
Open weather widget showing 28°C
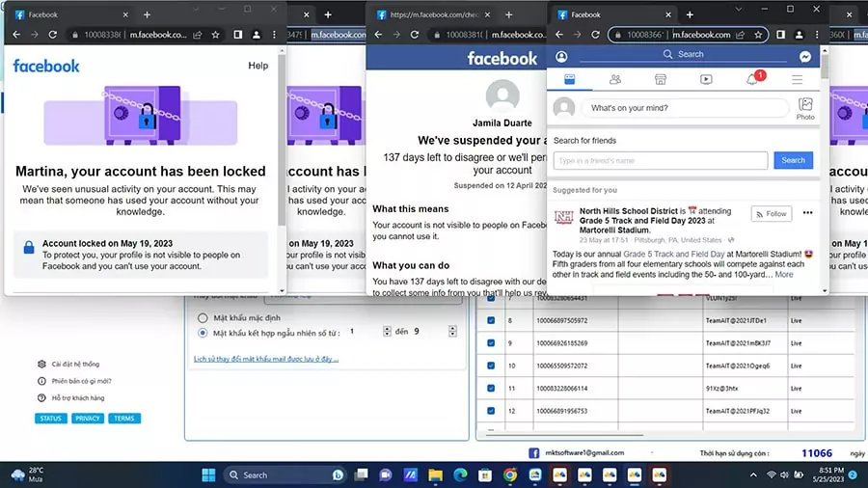(28, 474)
